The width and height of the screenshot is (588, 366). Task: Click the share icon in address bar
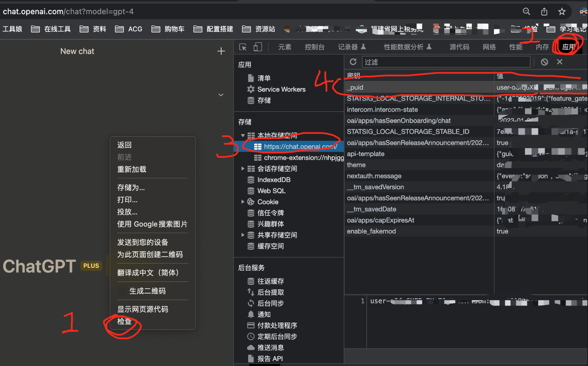tap(544, 11)
